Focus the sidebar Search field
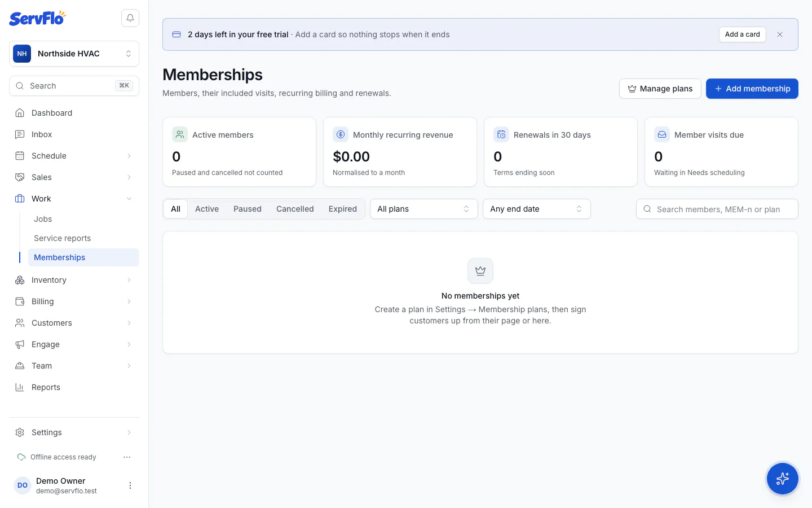The width and height of the screenshot is (812, 508). 74,86
